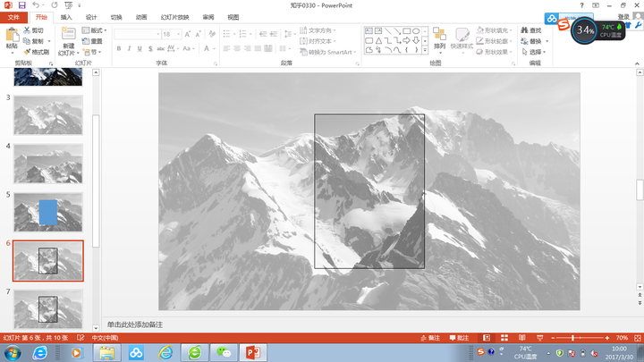Select the straight line shape in gallery
Viewport: 644px width, 362px height.
tap(387, 30)
